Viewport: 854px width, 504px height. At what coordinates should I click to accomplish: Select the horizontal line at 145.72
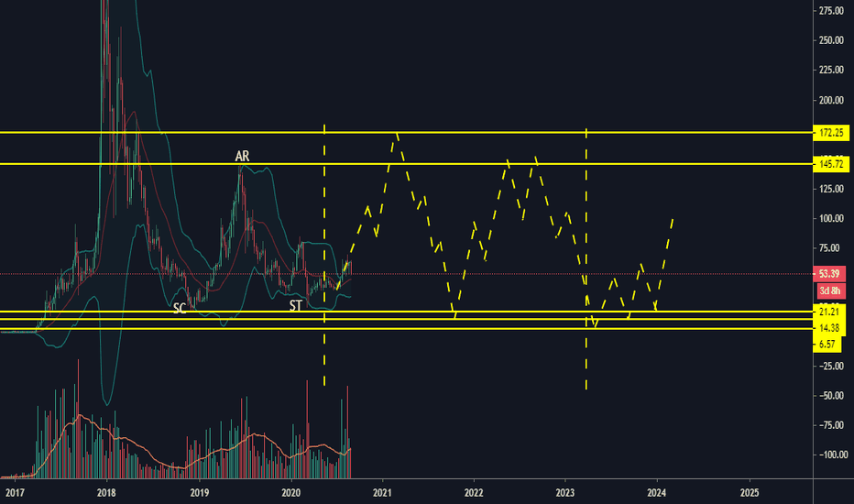pyautogui.click(x=406, y=163)
